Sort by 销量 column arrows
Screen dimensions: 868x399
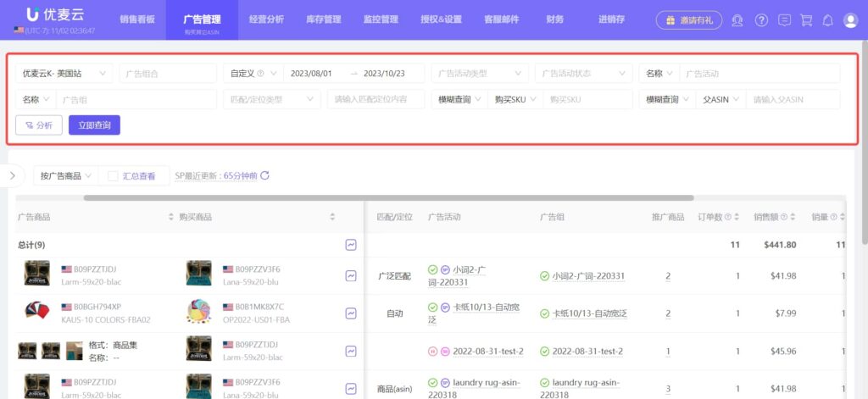pyautogui.click(x=842, y=217)
